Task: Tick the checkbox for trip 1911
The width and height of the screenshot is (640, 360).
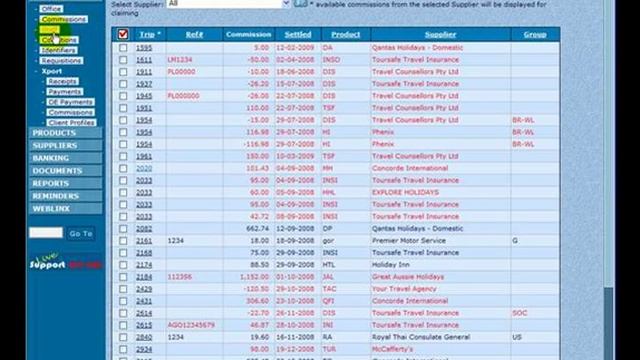Action: click(x=123, y=72)
